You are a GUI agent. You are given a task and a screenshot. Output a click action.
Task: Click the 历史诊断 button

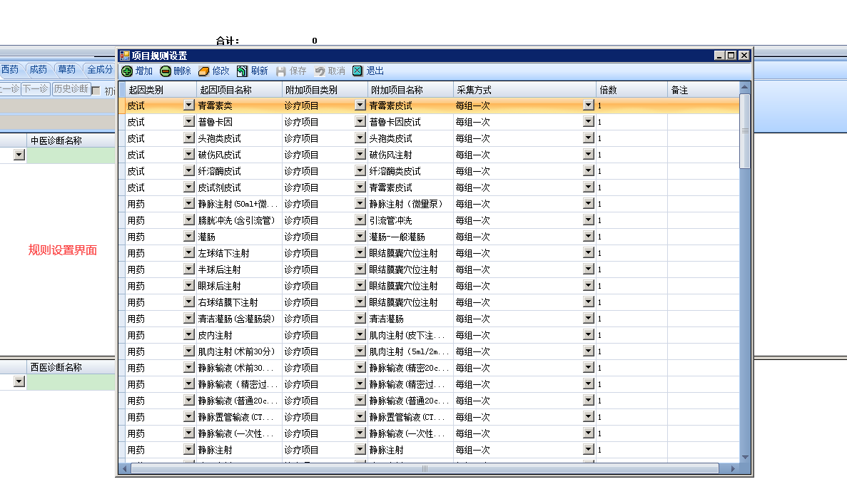(71, 89)
